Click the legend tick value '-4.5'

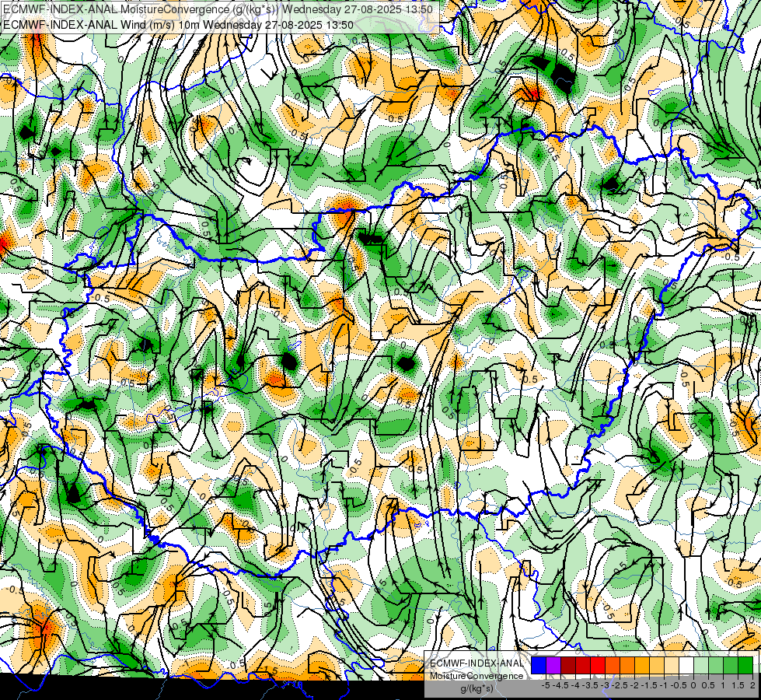coord(560,685)
